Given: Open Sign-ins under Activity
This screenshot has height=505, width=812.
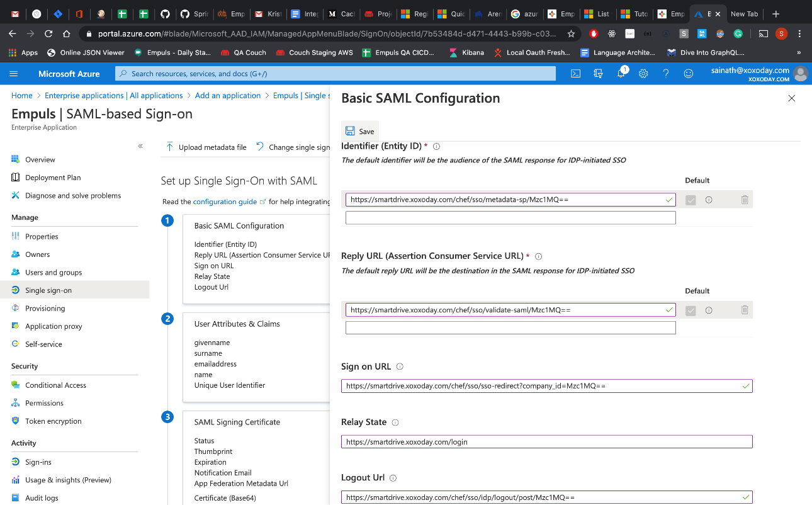Looking at the screenshot, I should (38, 462).
